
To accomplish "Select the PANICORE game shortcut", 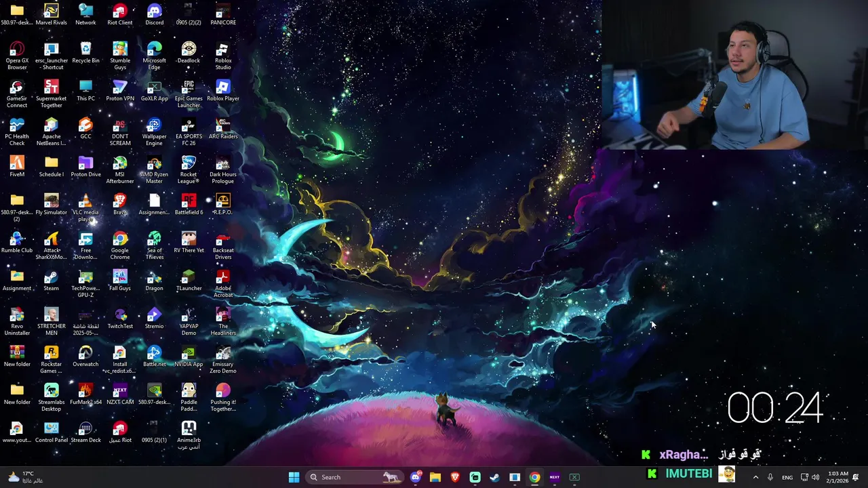I will [223, 14].
